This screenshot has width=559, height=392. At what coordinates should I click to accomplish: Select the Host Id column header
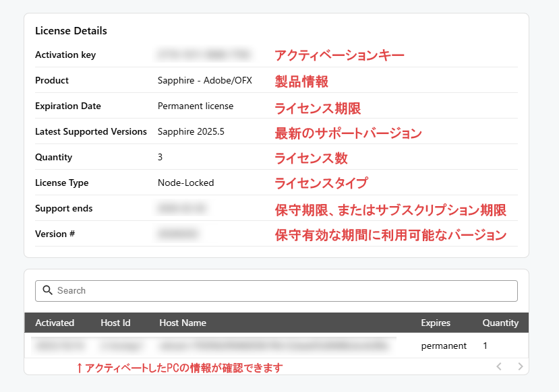[x=115, y=323]
